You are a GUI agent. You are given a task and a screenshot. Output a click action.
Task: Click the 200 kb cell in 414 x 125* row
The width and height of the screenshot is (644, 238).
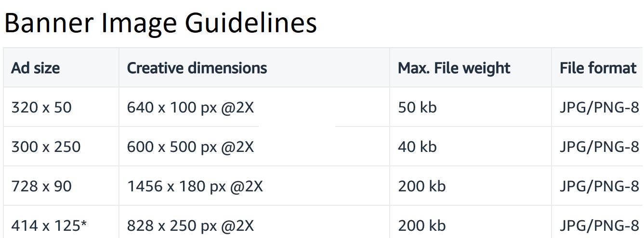point(421,225)
